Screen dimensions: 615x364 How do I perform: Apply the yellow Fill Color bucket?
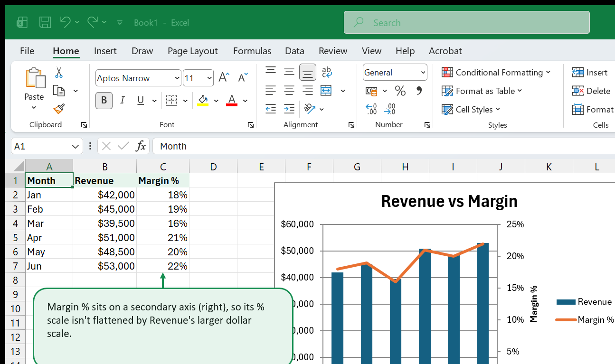[203, 100]
